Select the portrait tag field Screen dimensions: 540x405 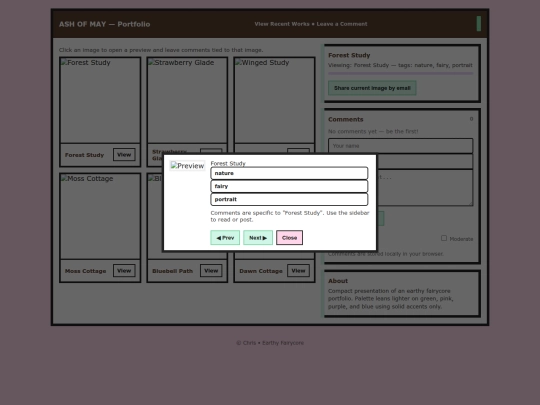[x=289, y=199]
